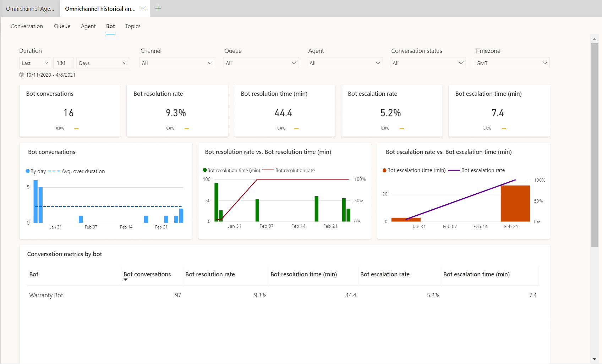Expand the Conversation status dropdown
Screen dimensions: 602x364
[x=428, y=63]
